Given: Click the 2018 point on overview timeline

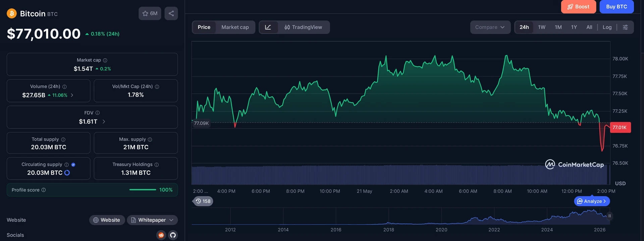Looking at the screenshot, I should click(x=389, y=230).
